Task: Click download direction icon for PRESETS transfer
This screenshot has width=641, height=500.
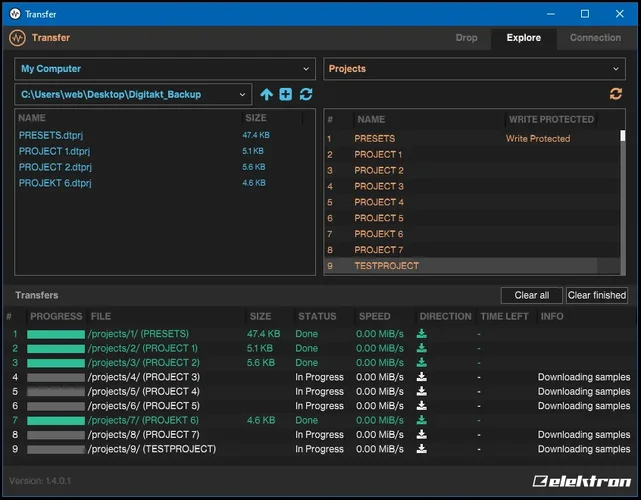Action: 422,334
